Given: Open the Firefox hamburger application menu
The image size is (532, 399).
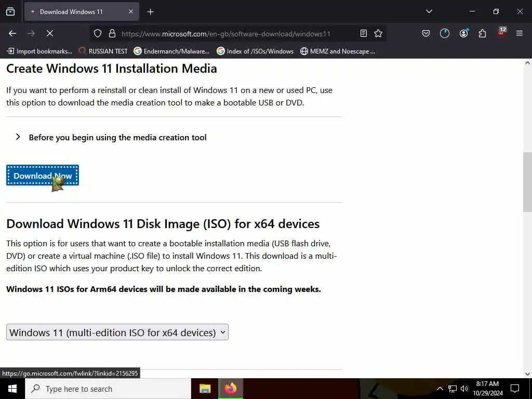Looking at the screenshot, I should click(520, 33).
